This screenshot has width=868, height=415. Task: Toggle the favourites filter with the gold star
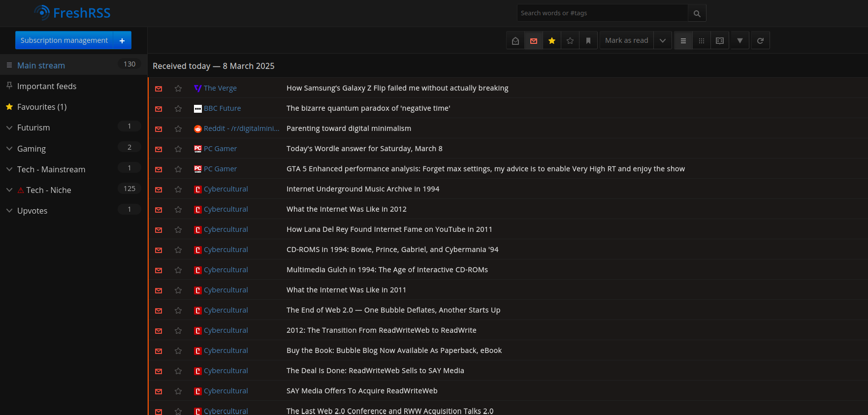click(552, 41)
